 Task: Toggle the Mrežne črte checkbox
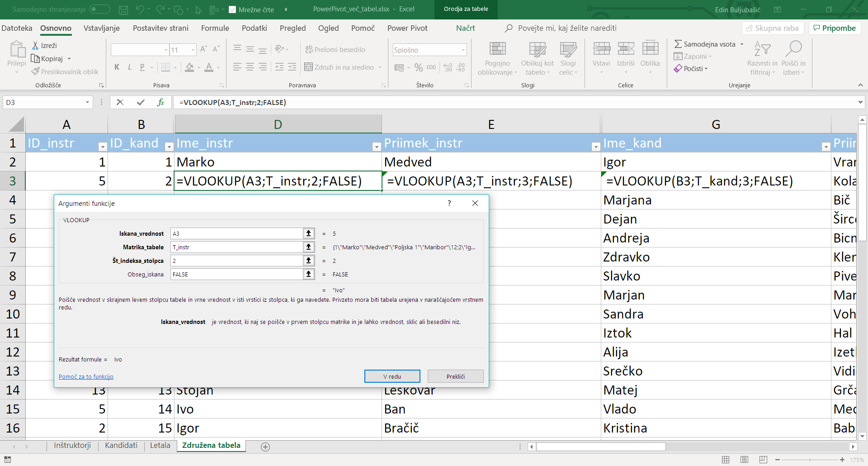(232, 9)
